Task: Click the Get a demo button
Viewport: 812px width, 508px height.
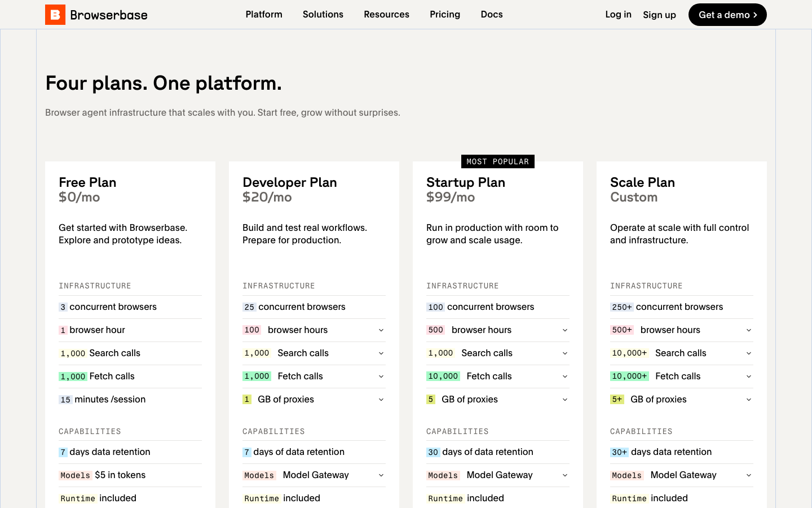Action: pyautogui.click(x=727, y=15)
